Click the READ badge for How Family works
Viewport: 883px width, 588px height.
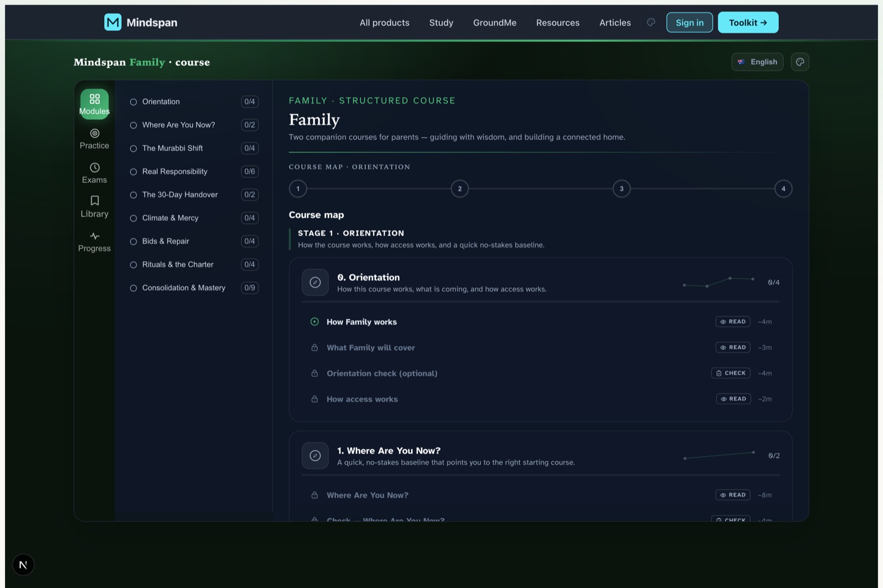pyautogui.click(x=733, y=322)
